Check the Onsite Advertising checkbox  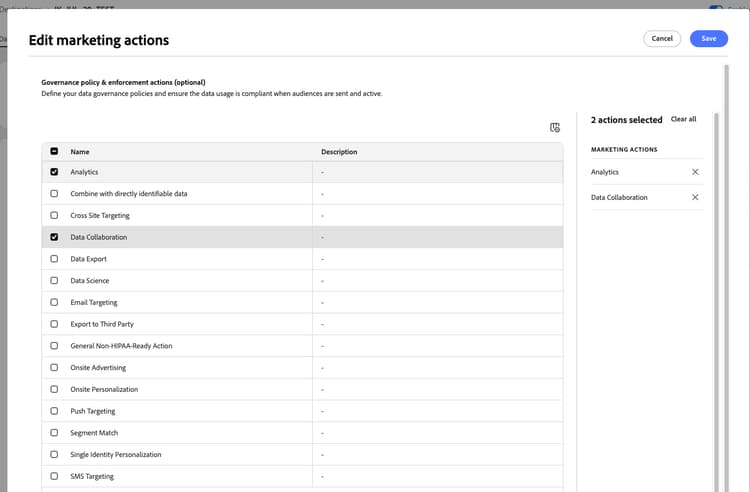(54, 367)
